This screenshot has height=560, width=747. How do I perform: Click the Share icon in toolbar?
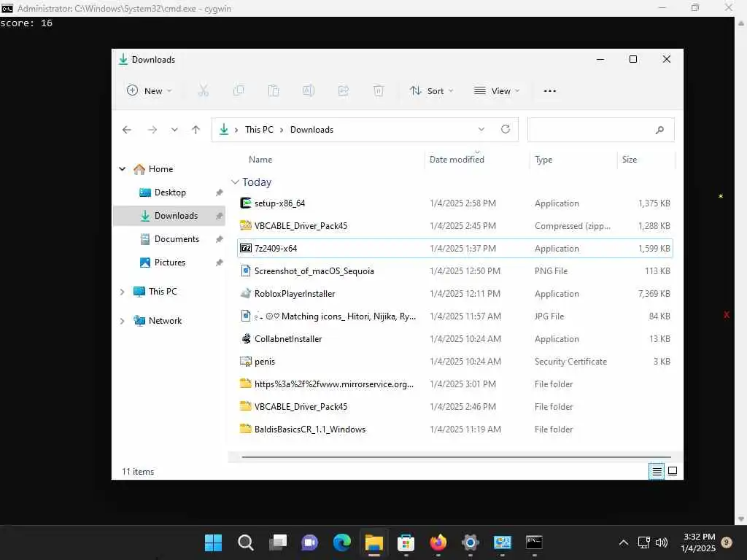(x=344, y=90)
